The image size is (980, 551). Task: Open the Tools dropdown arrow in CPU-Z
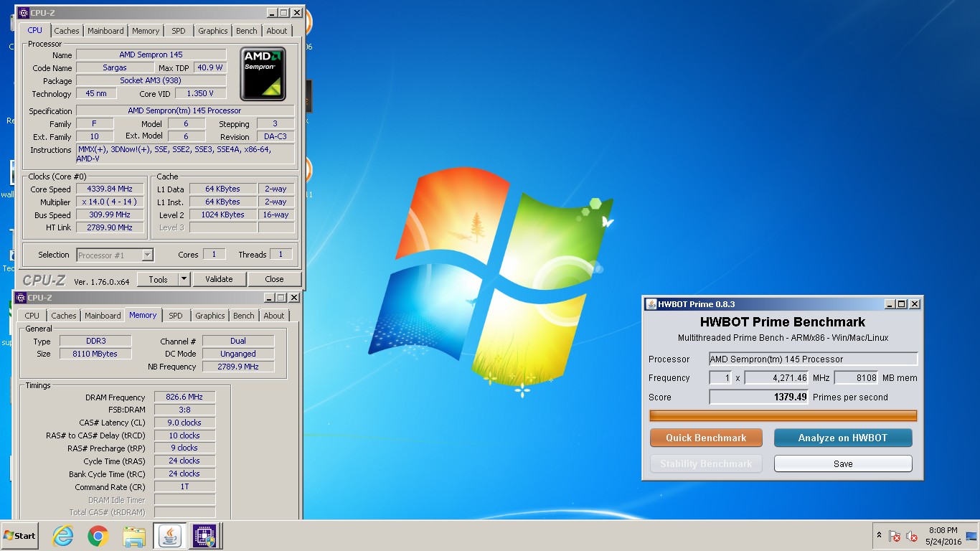point(184,279)
